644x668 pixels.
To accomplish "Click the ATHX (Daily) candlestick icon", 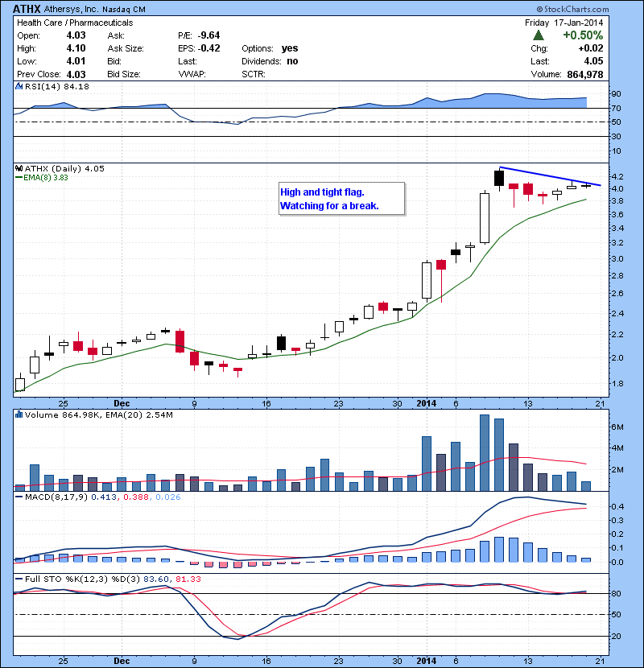I will [x=19, y=168].
